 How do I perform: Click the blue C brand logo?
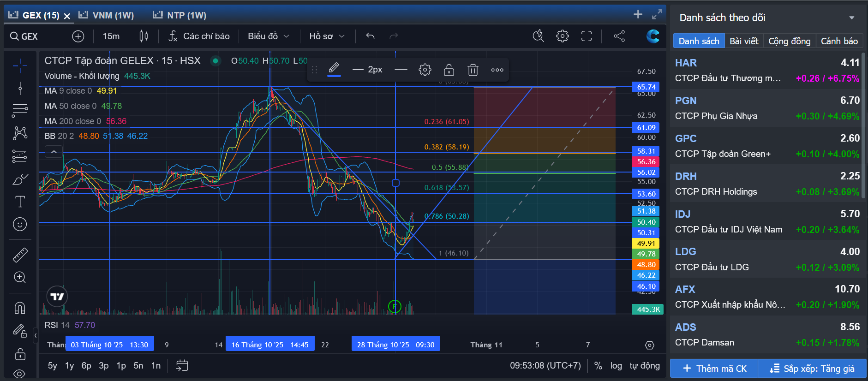(x=653, y=36)
